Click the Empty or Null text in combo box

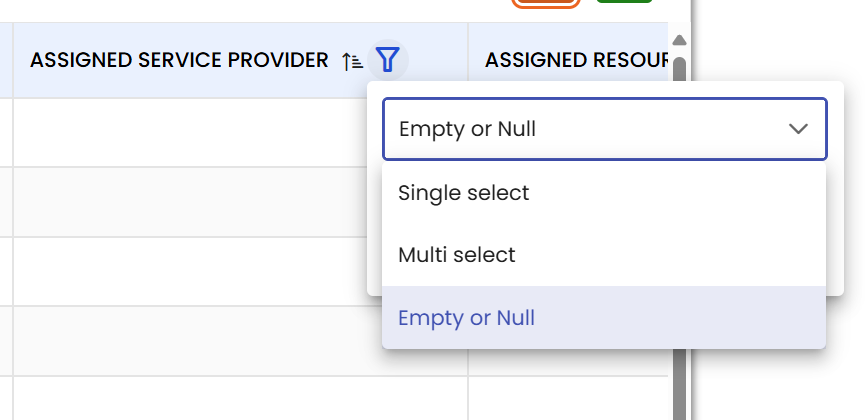coord(475,129)
